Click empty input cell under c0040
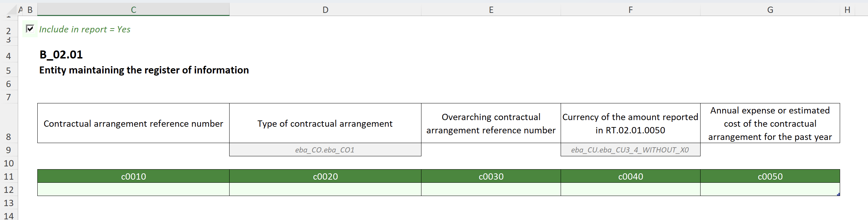868x220 pixels. tap(630, 189)
